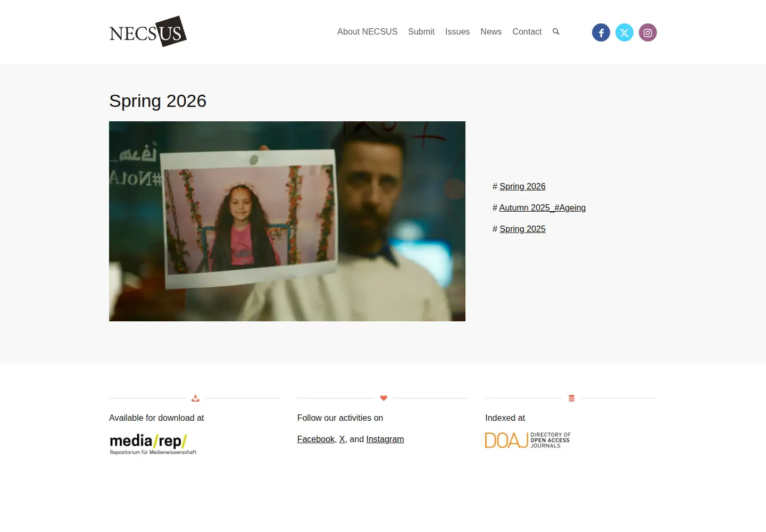Go to the News page
The height and width of the screenshot is (532, 766).
point(491,32)
